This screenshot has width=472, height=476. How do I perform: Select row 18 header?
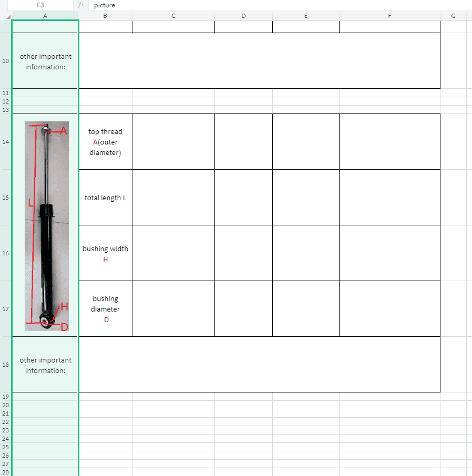pos(5,364)
